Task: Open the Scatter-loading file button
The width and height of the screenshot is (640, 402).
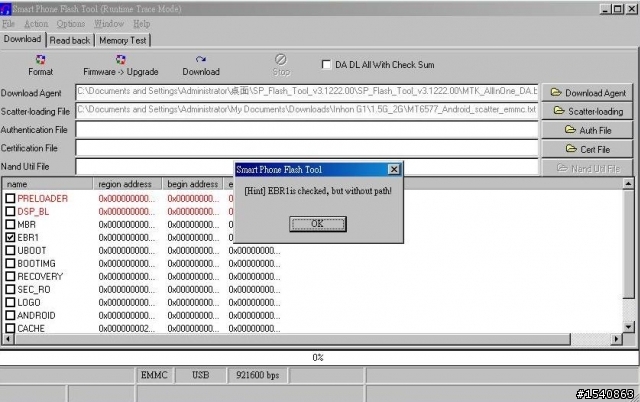Action: (587, 111)
